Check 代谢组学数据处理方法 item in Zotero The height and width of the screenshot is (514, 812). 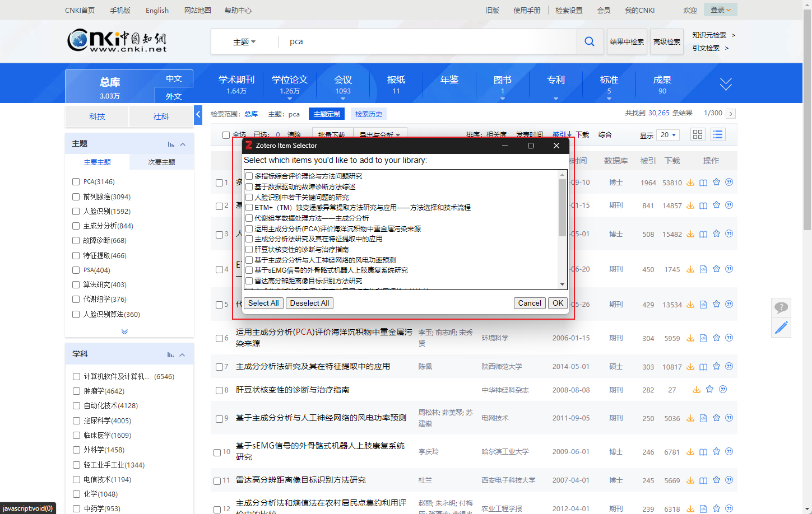(249, 218)
